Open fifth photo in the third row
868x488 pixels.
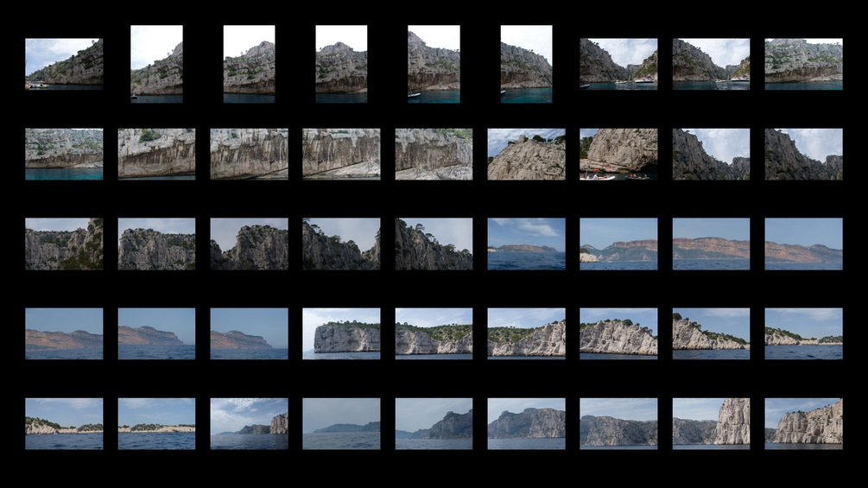[434, 244]
